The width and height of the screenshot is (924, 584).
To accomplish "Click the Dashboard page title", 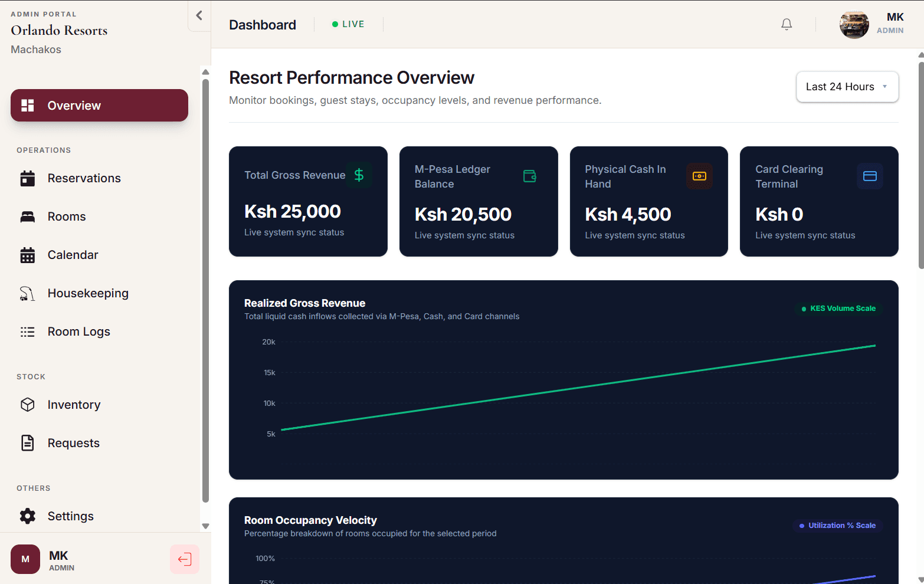I will pos(263,25).
